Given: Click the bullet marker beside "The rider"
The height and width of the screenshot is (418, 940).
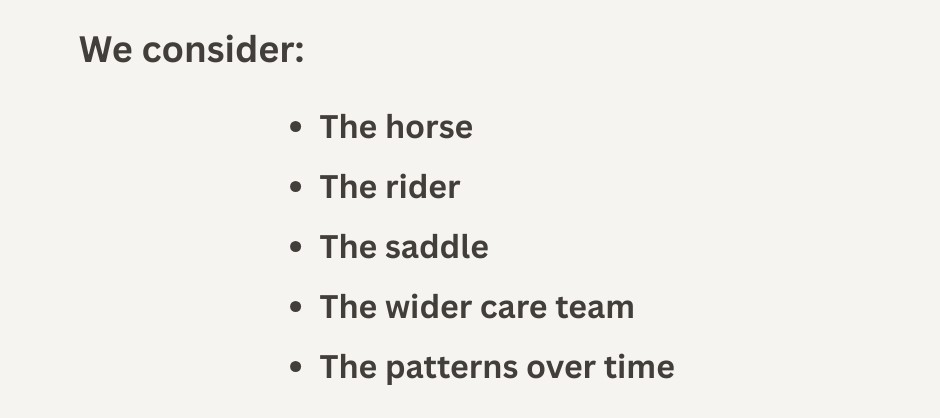Looking at the screenshot, I should [x=295, y=188].
